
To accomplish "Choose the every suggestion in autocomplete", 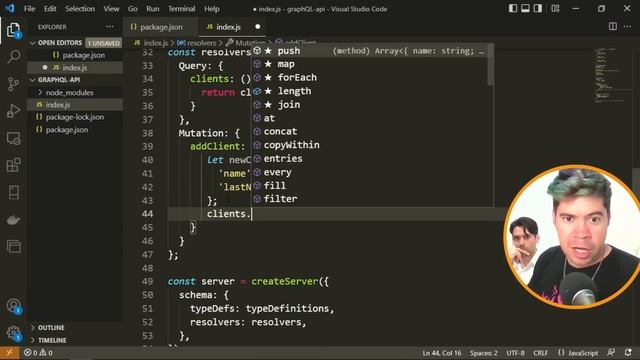I will 369,172.
